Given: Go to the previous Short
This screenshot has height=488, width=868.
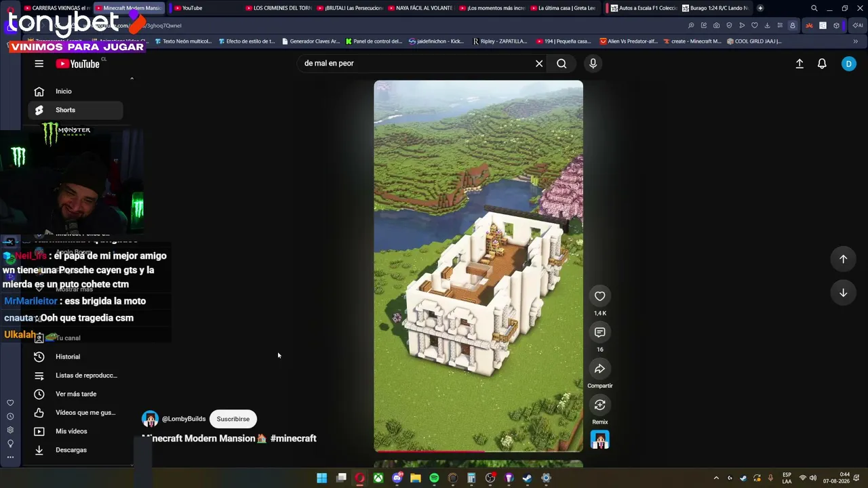Looking at the screenshot, I should pyautogui.click(x=843, y=259).
